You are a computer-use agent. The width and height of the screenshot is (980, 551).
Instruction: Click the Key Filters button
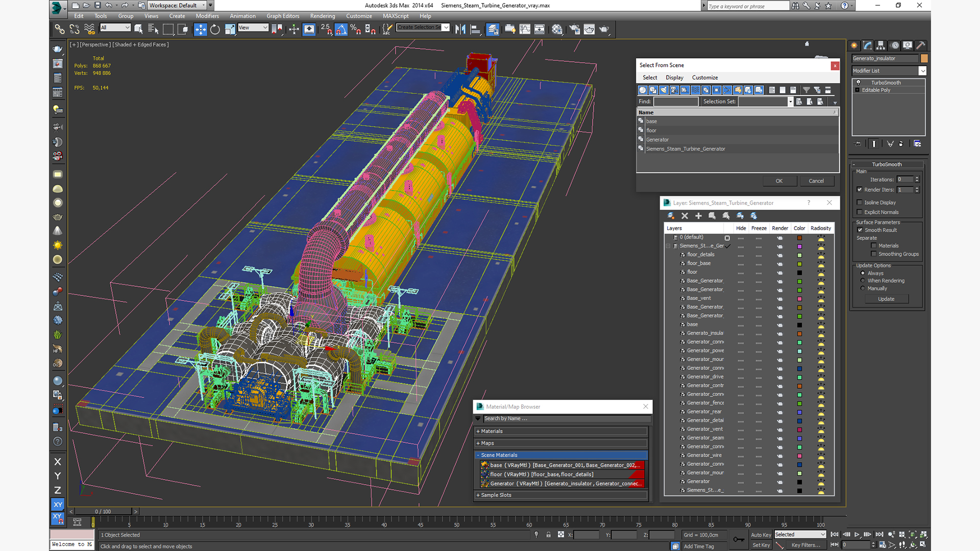coord(805,545)
